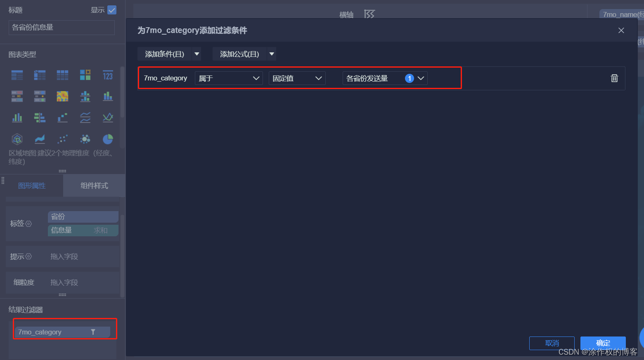
Task: Click the 7mo_name field in horizontal axis
Action: pos(621,14)
